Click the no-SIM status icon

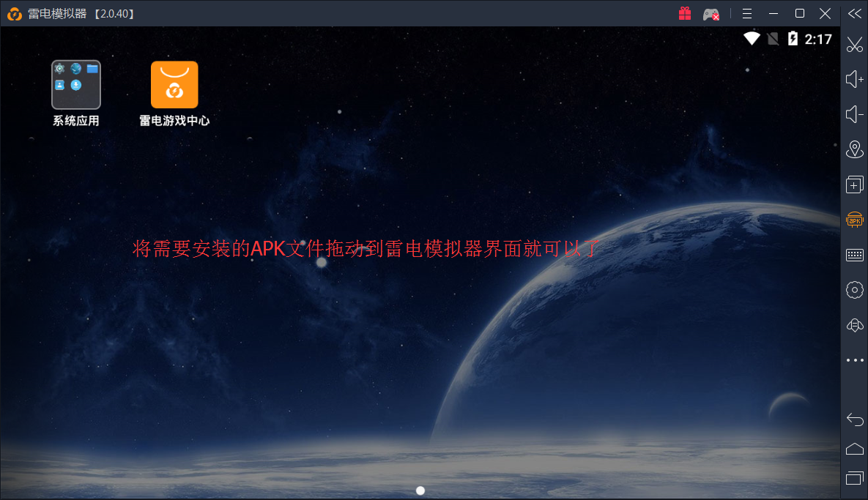tap(774, 39)
